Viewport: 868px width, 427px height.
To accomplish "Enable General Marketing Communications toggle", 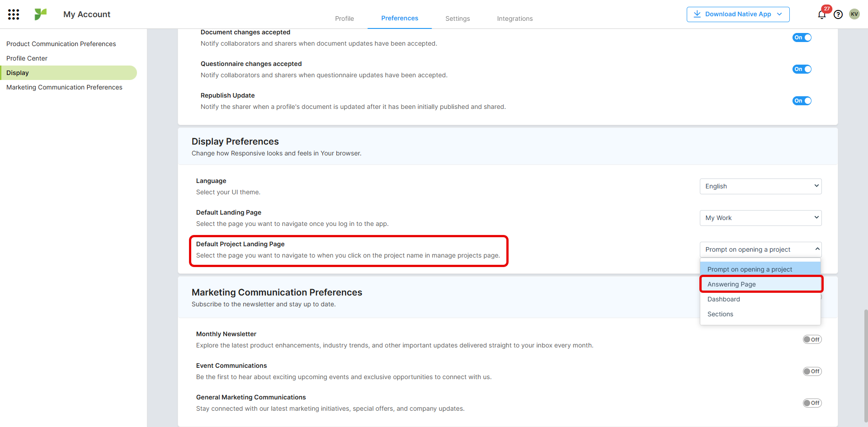I will pyautogui.click(x=812, y=403).
